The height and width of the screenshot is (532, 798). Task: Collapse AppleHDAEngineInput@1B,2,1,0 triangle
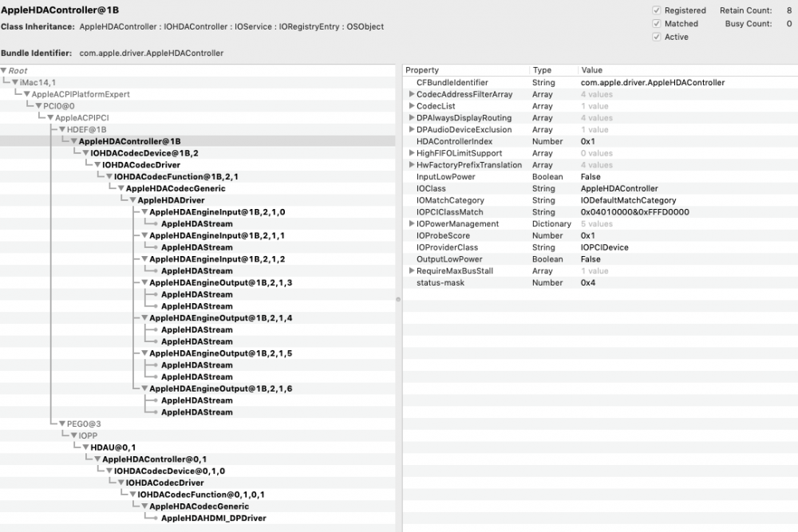coord(144,212)
